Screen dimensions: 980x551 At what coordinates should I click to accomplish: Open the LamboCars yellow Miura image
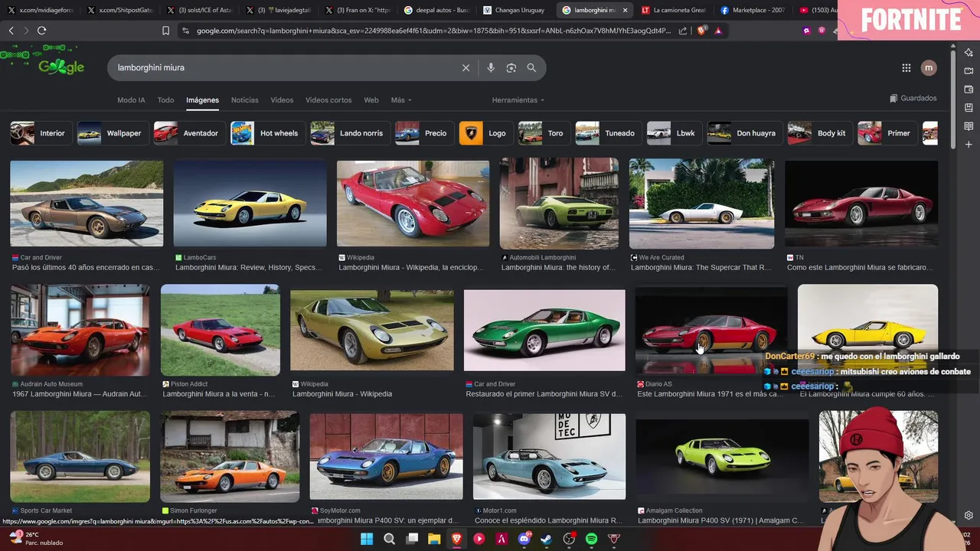[250, 204]
